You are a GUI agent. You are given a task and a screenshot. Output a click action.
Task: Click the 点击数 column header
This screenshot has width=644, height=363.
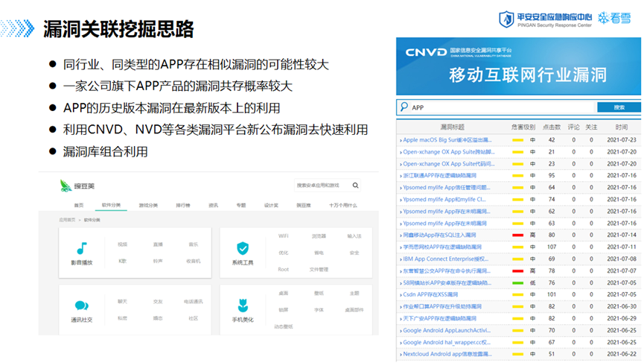[552, 127]
